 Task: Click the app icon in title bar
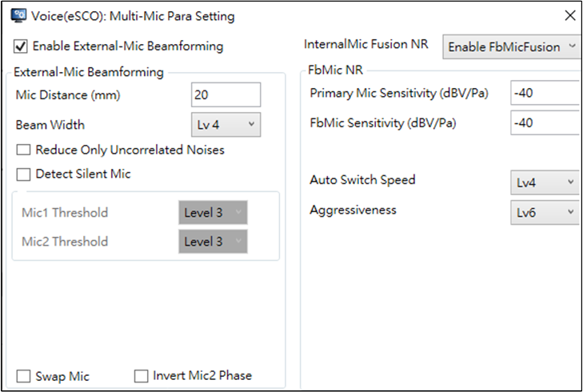18,16
